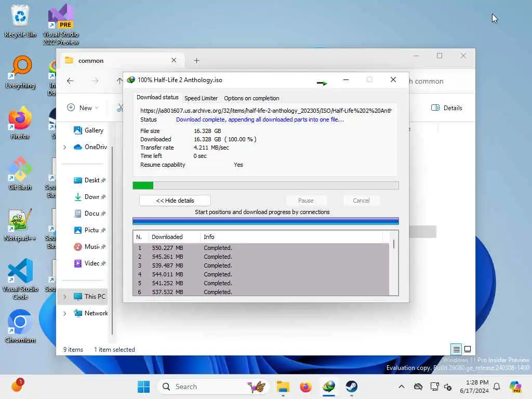
Task: Launch Firefox from the desktop
Action: [x=20, y=123]
